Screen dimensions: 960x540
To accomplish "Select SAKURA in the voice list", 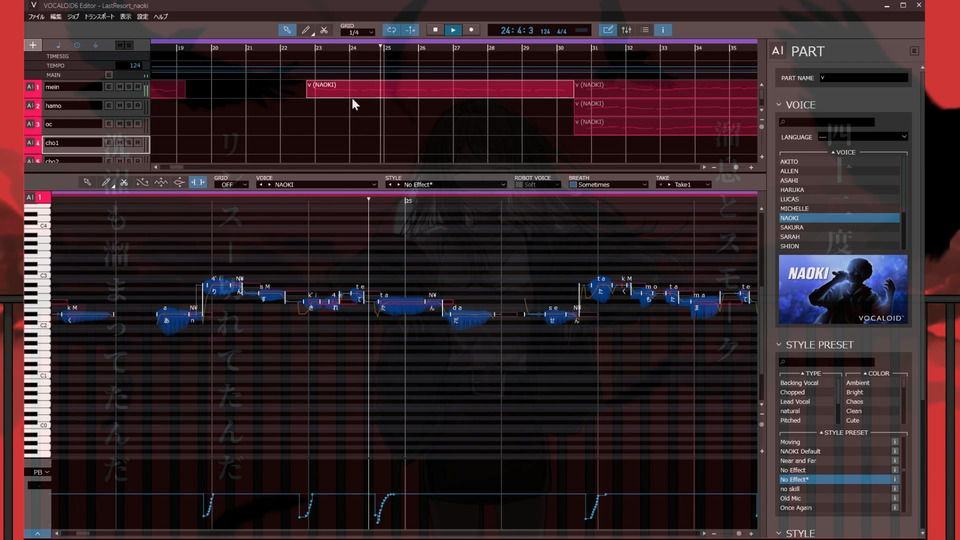I will coord(839,227).
